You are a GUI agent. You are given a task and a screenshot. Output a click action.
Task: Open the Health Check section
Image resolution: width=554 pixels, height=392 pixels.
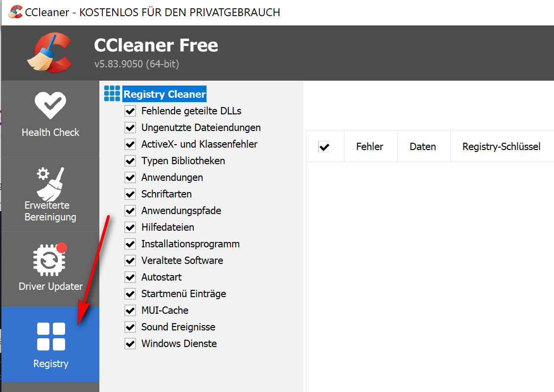pos(50,118)
